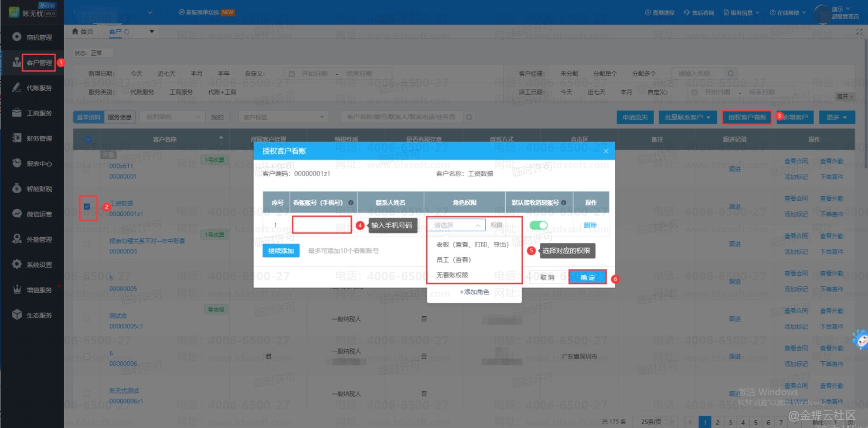Choose 无看账权限 option in the dropdown list
The image size is (868, 428).
tap(452, 275)
